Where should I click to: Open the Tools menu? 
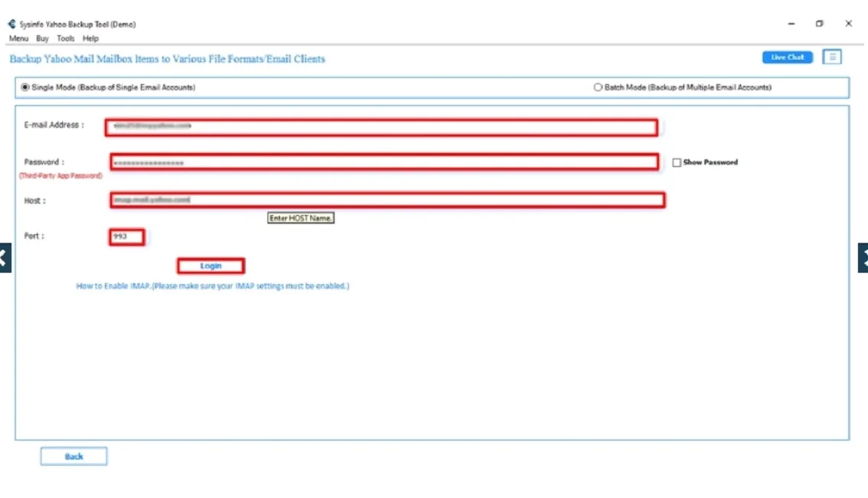coord(65,39)
